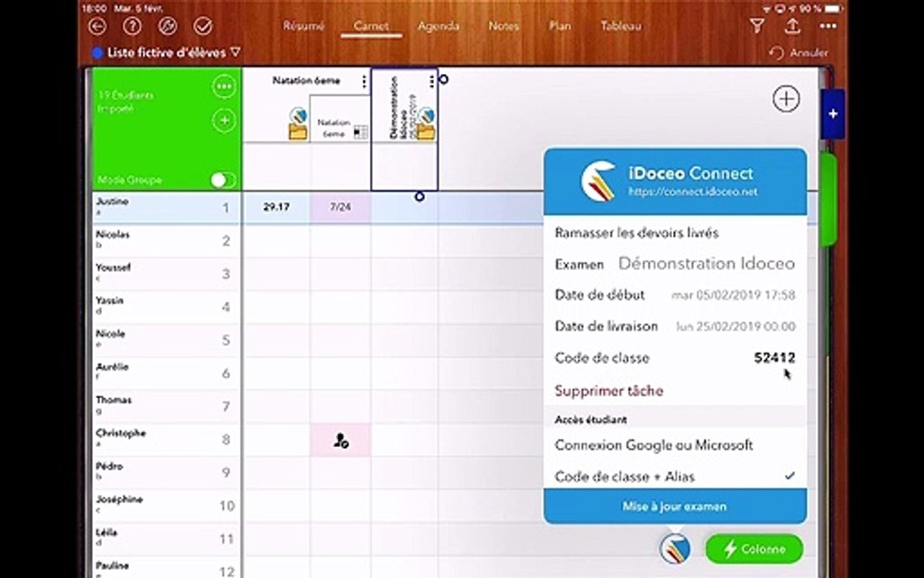Open the filter funnel icon
The width and height of the screenshot is (924, 578).
(756, 26)
